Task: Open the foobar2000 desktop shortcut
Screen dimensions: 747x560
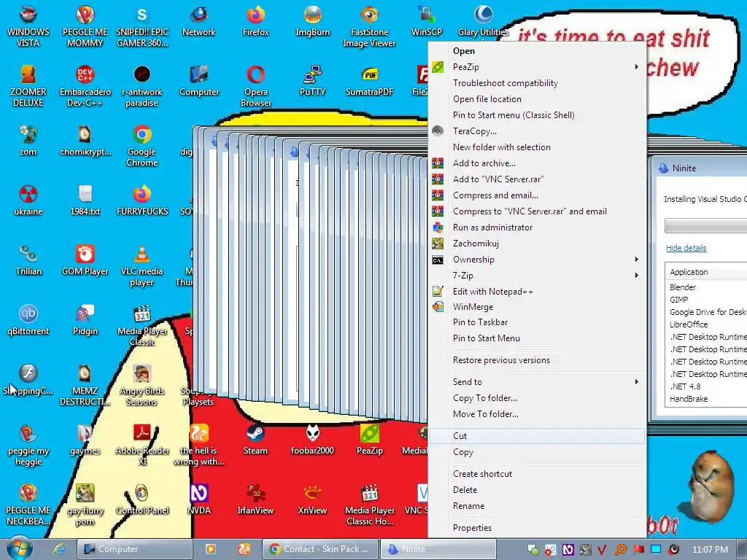Action: (x=312, y=440)
